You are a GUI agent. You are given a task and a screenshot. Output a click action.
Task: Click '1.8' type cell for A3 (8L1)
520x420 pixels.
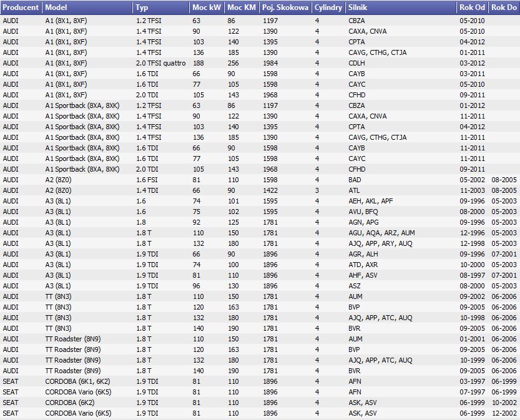(x=141, y=222)
